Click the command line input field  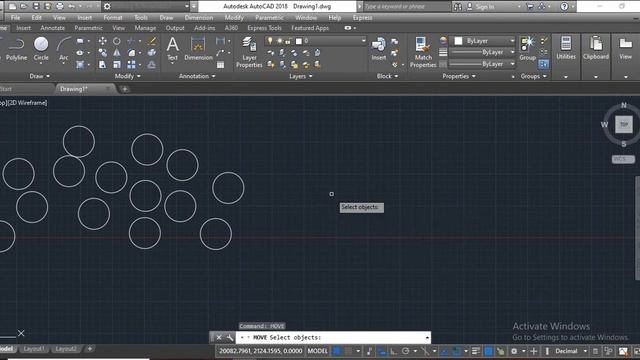pos(332,338)
